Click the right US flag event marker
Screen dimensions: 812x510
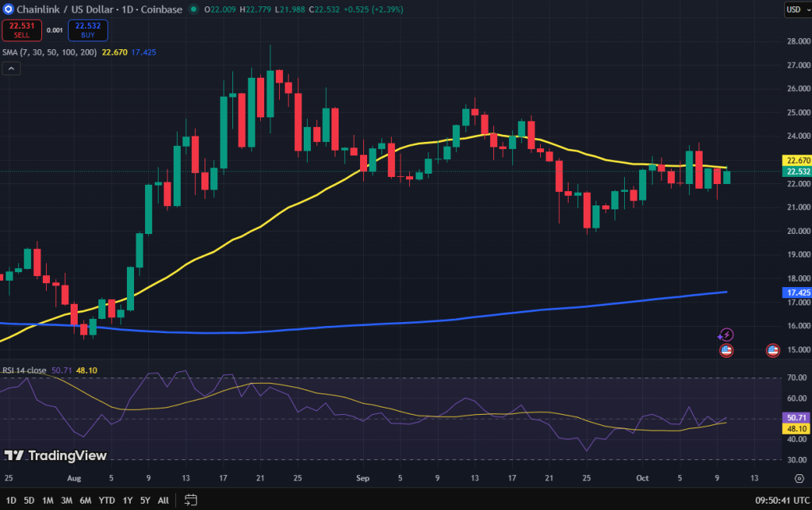click(x=772, y=350)
